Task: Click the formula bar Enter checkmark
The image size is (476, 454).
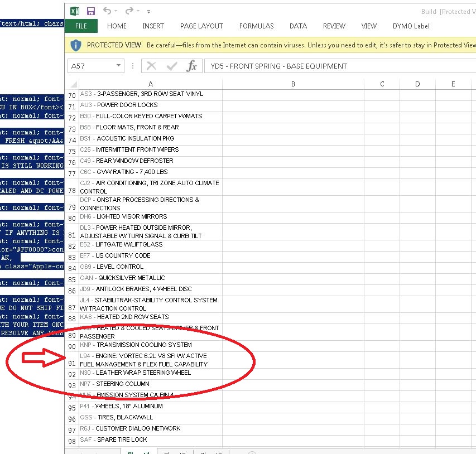Action: click(x=172, y=66)
